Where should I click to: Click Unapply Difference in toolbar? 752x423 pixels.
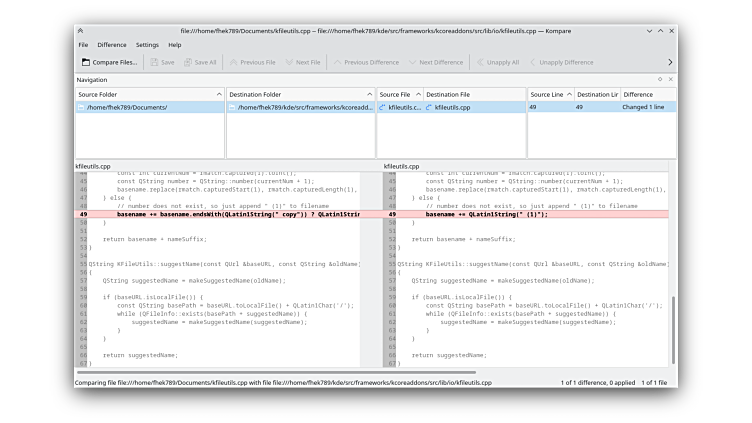(560, 62)
